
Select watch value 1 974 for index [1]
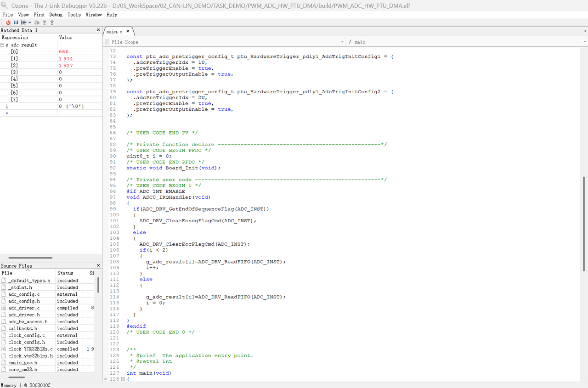[66, 59]
